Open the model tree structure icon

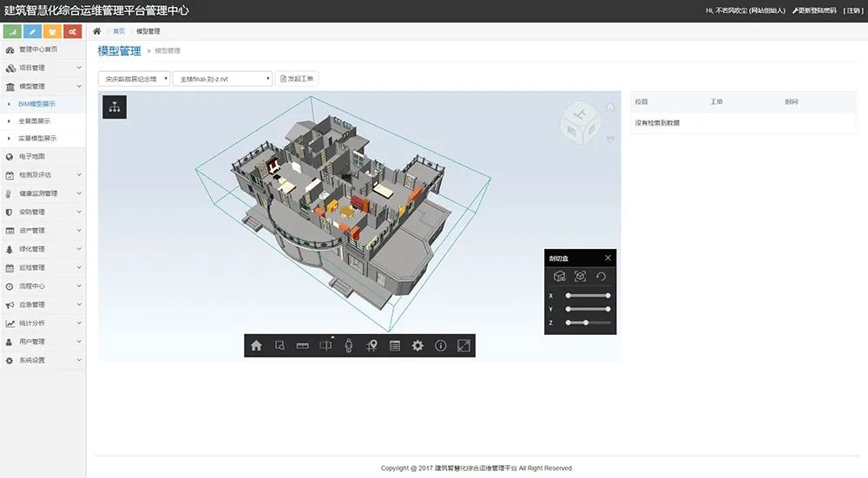pyautogui.click(x=115, y=107)
